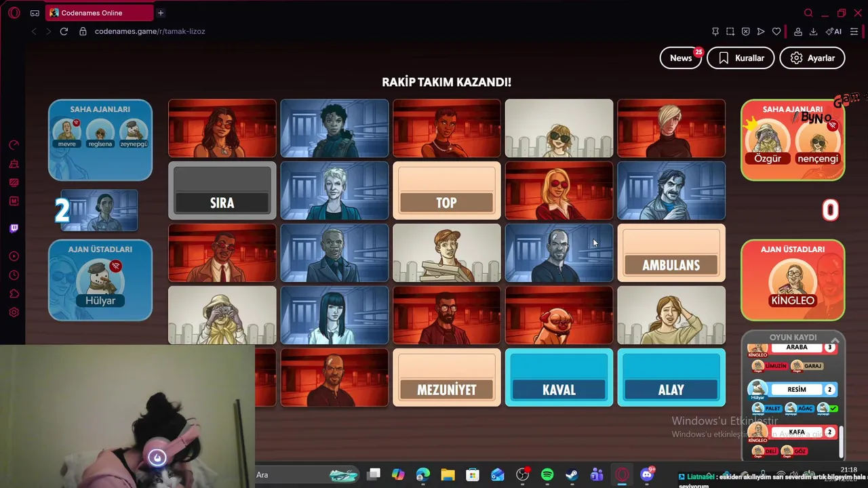Viewport: 868px width, 488px height.
Task: Open the Kurallar rules page
Action: coord(741,58)
